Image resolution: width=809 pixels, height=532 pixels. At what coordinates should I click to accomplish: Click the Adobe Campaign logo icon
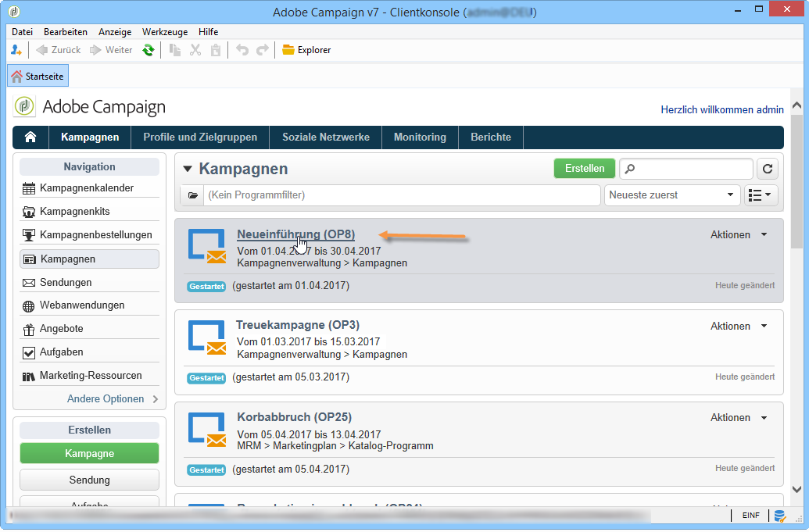23,107
